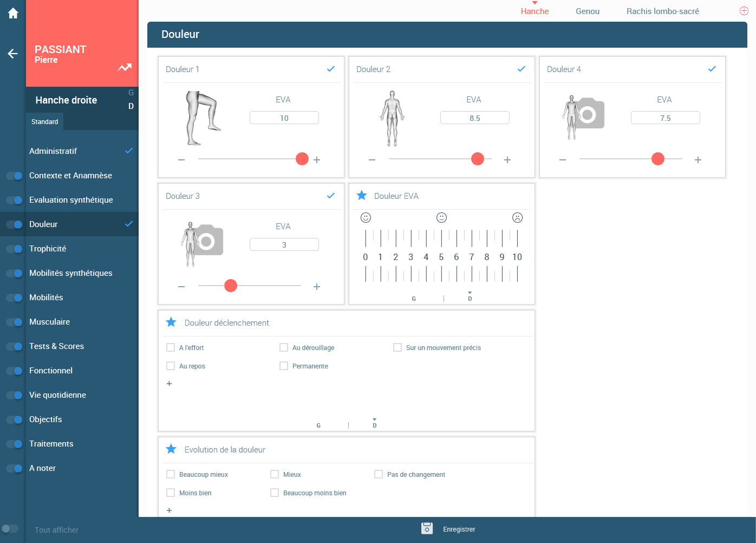Viewport: 756px width, 543px height.
Task: Click the Douleur 2 body figure image
Action: 393,118
